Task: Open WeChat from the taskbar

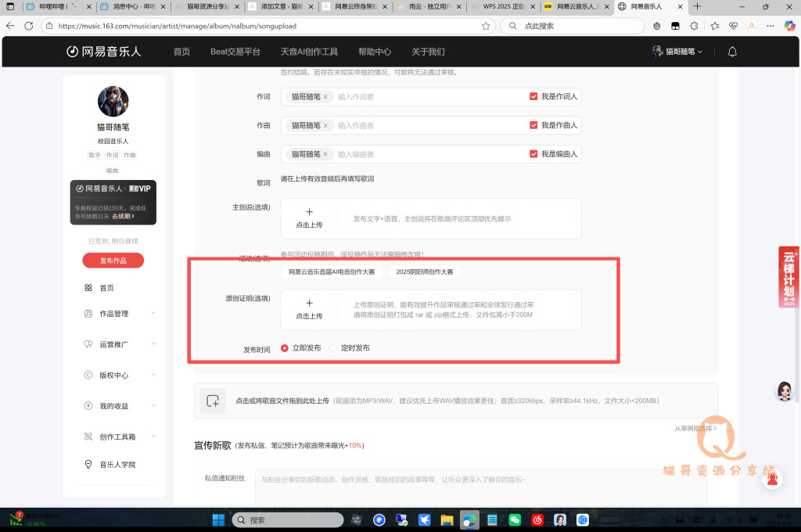Action: pyautogui.click(x=515, y=519)
